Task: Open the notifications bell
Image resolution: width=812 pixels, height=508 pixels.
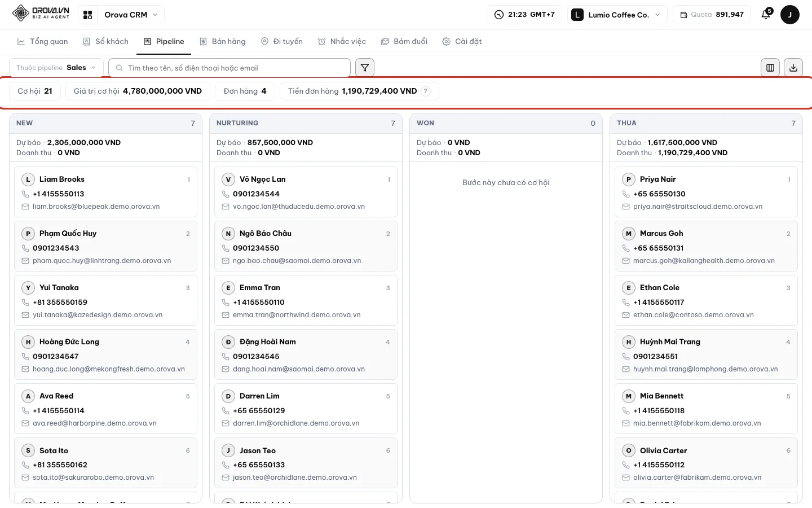Action: (766, 15)
